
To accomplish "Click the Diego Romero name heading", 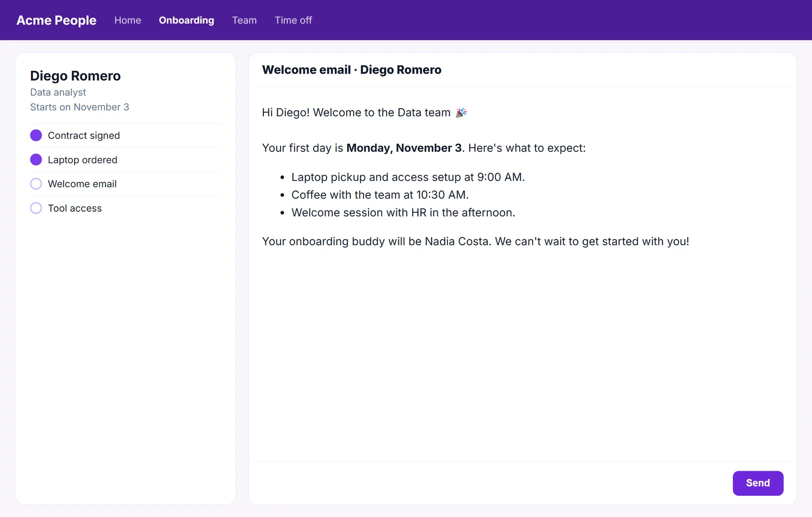I will point(75,76).
